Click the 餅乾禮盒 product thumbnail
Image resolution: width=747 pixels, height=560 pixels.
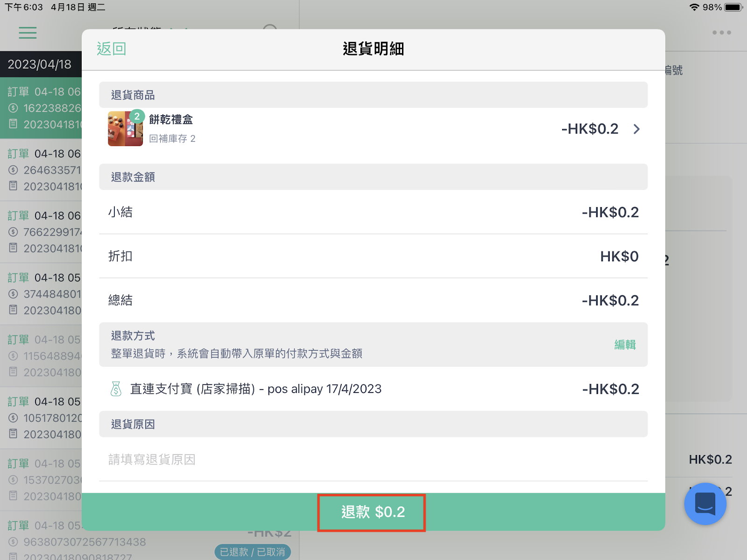pos(125,129)
